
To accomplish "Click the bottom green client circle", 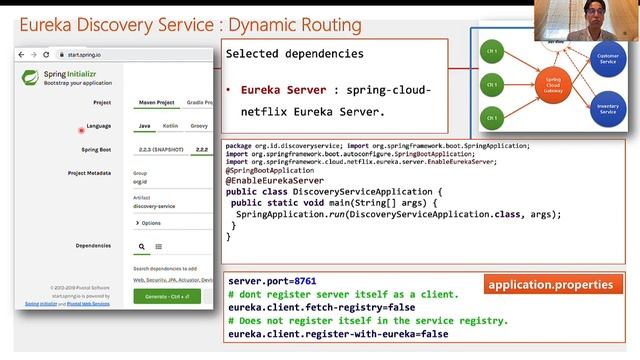I will click(x=492, y=118).
